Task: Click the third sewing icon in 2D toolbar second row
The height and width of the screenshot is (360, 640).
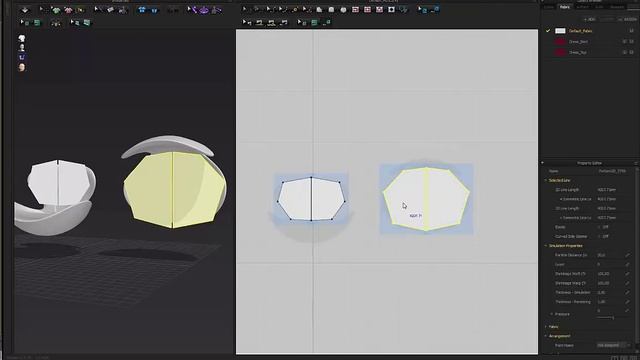Action: coord(271,23)
